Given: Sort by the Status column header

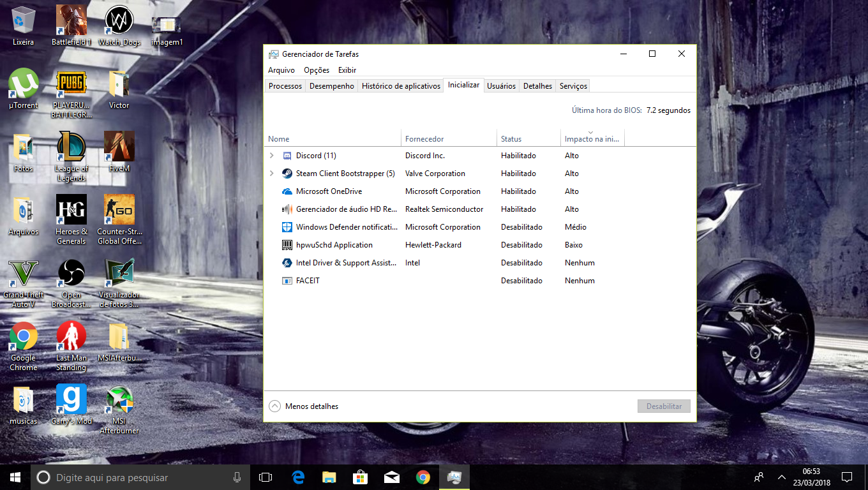Looking at the screenshot, I should click(x=529, y=138).
